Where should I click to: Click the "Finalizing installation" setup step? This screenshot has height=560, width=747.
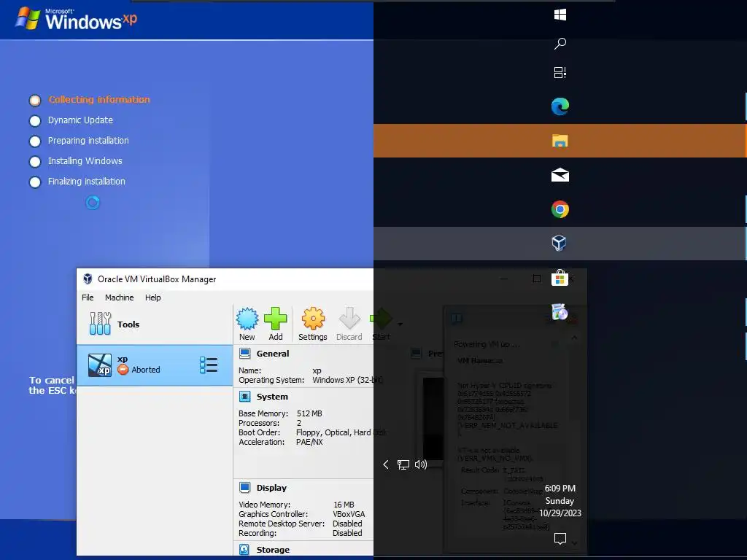[x=86, y=182]
